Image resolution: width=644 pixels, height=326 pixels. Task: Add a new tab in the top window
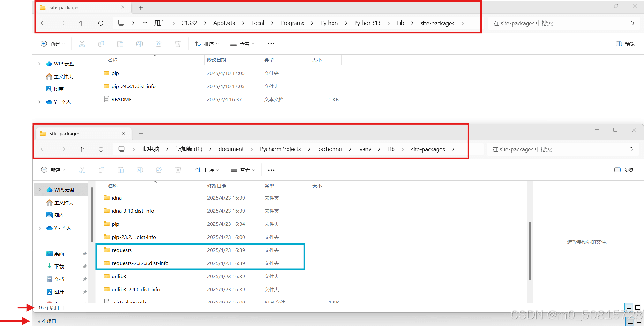pos(141,7)
